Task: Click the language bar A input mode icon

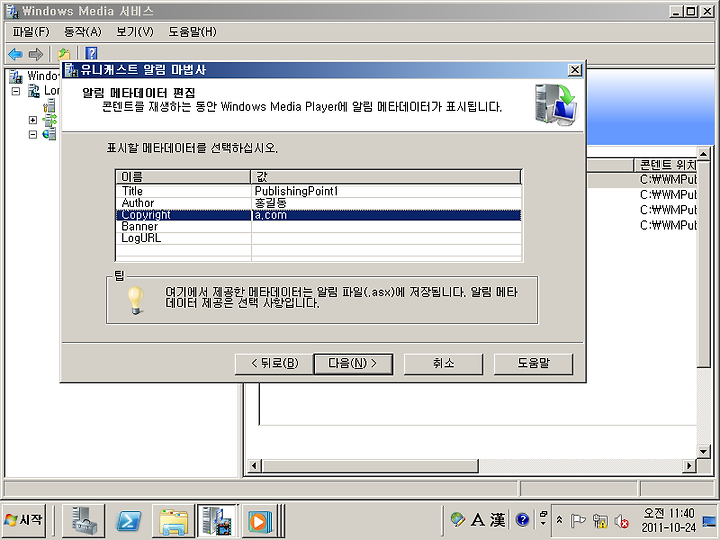Action: coord(478,520)
